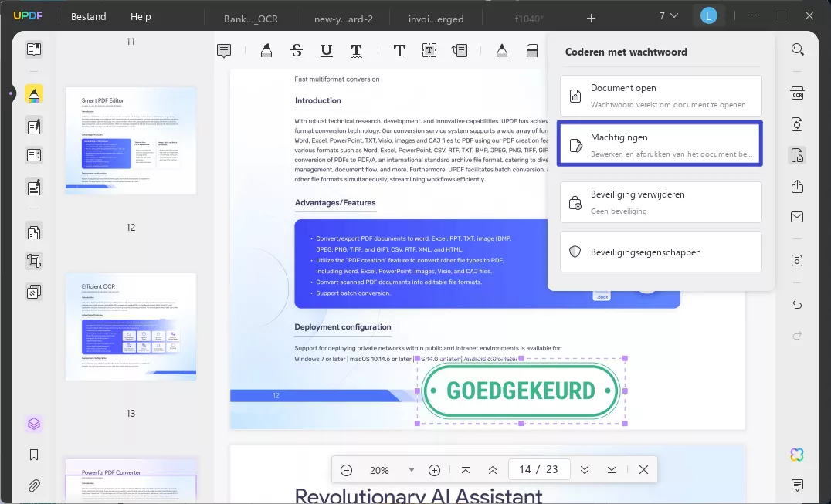831x504 pixels.
Task: Open the Edit PDF mode icon
Action: click(34, 126)
